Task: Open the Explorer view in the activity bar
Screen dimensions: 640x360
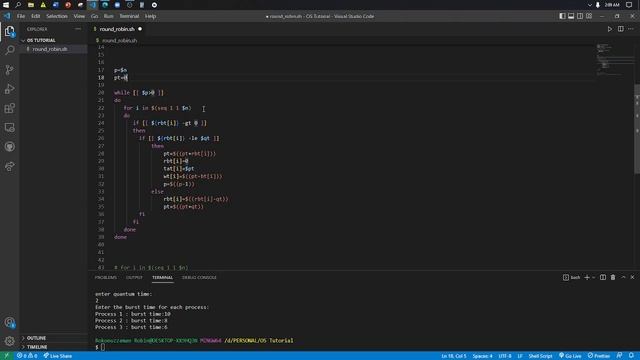Action: [10, 31]
